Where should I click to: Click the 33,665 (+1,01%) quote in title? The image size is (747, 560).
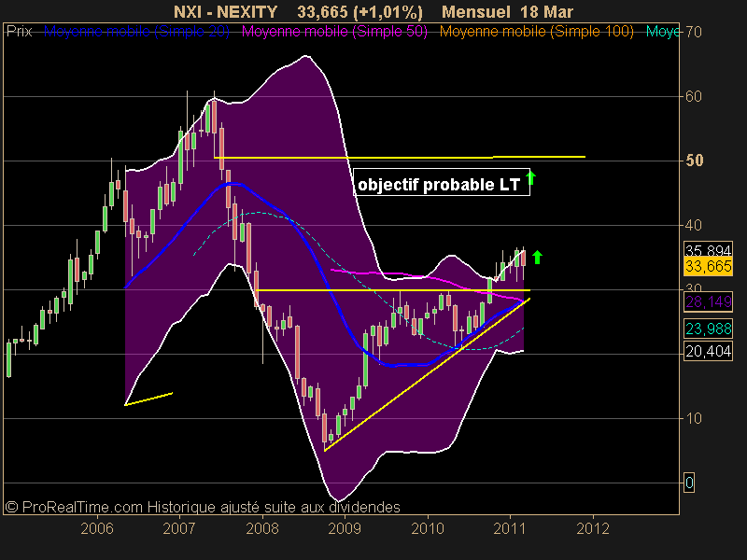point(359,12)
